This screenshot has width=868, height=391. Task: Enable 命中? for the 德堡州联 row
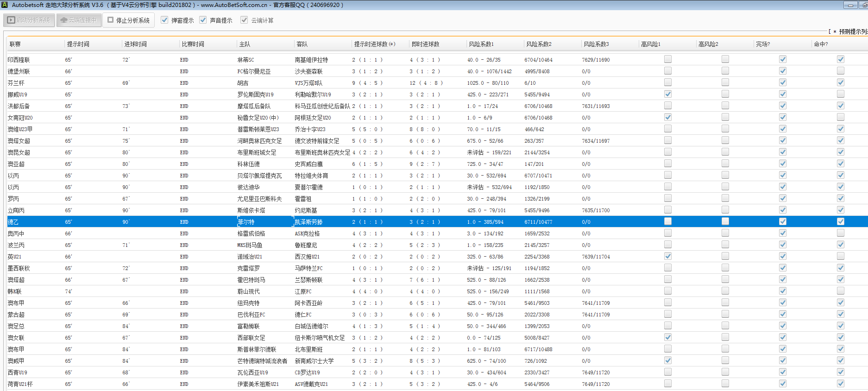tap(840, 71)
